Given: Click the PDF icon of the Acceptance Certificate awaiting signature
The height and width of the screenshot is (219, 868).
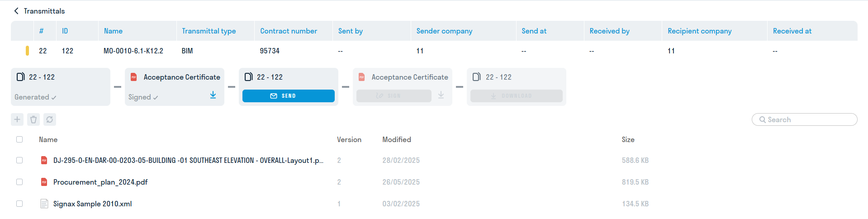Looking at the screenshot, I should tap(362, 77).
